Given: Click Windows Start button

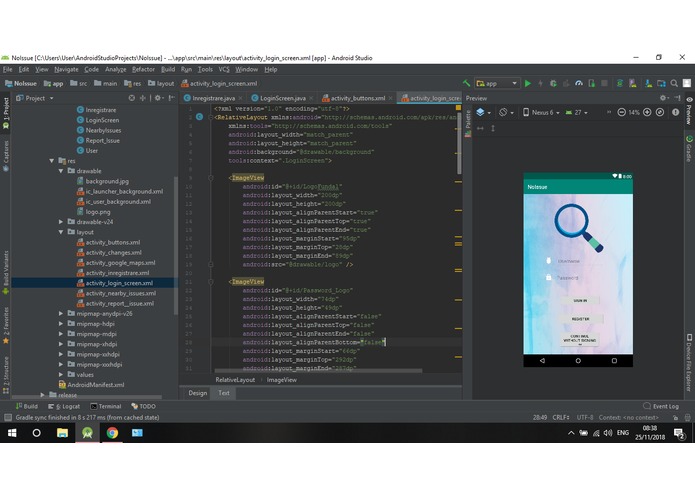Looking at the screenshot, I should click(12, 433).
